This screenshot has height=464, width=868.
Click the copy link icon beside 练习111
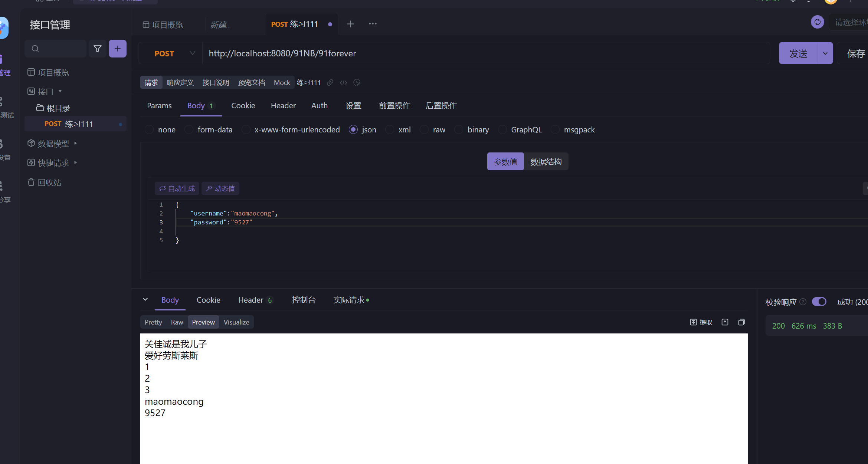tap(330, 83)
